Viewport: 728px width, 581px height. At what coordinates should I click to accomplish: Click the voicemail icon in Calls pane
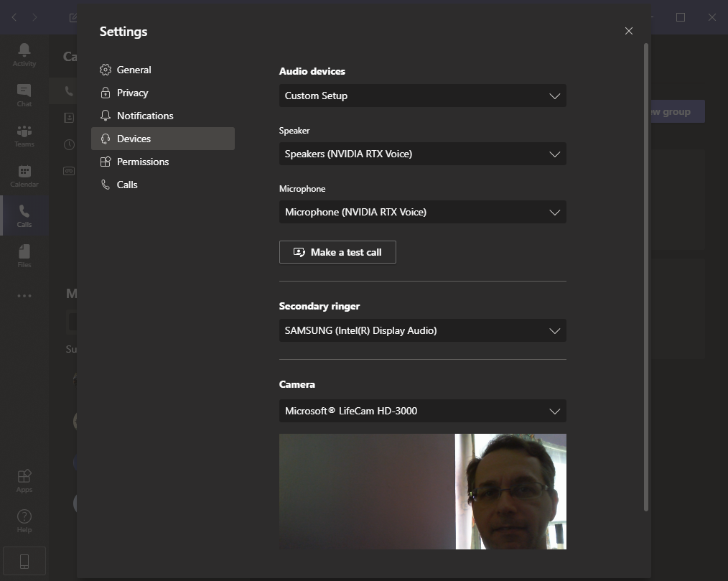coord(69,171)
